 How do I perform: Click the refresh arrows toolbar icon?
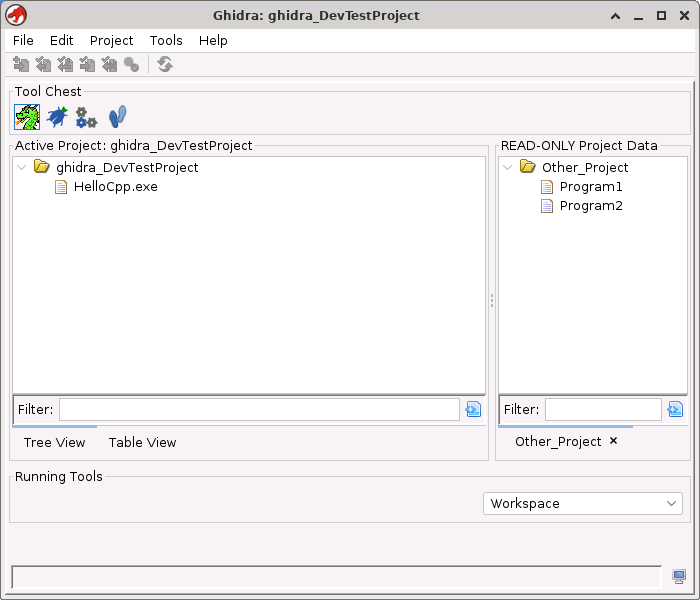[165, 64]
